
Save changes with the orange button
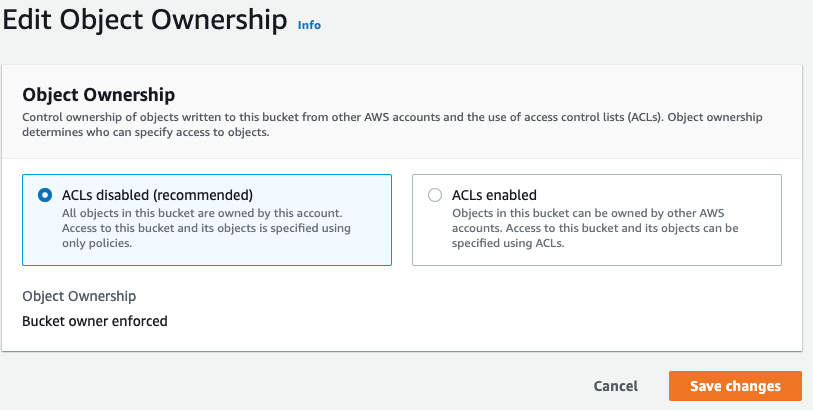[x=735, y=386]
